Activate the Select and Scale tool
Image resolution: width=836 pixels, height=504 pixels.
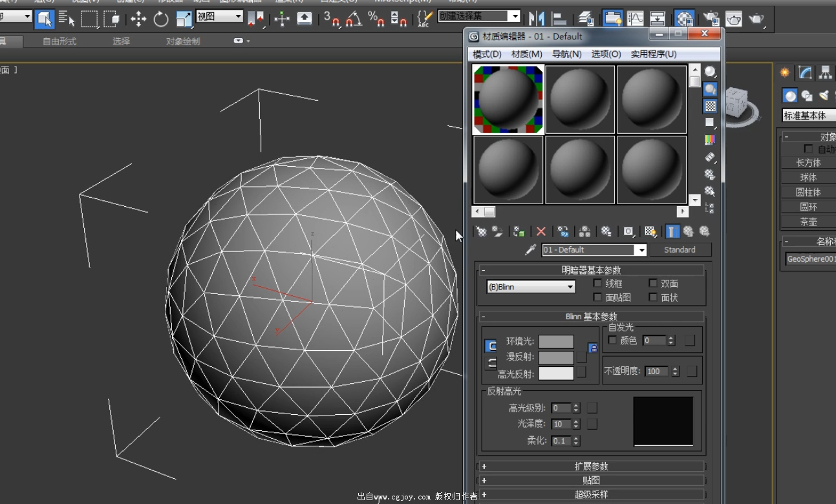point(184,19)
